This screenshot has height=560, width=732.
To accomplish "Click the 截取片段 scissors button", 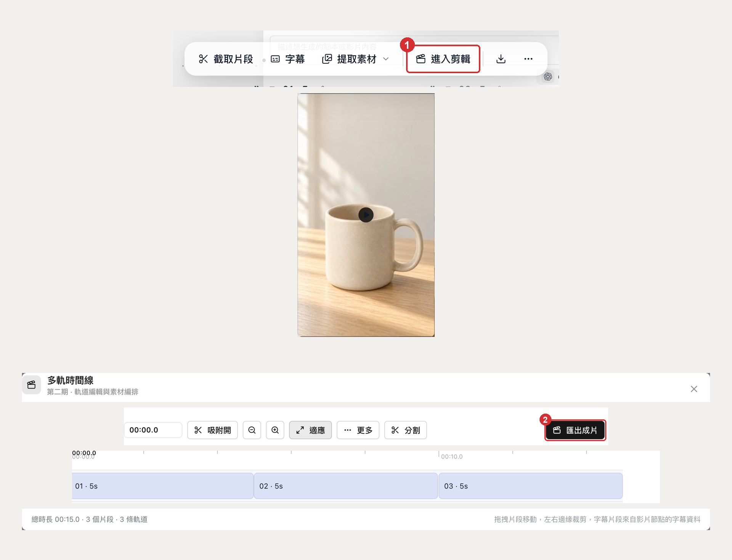I will coord(226,59).
